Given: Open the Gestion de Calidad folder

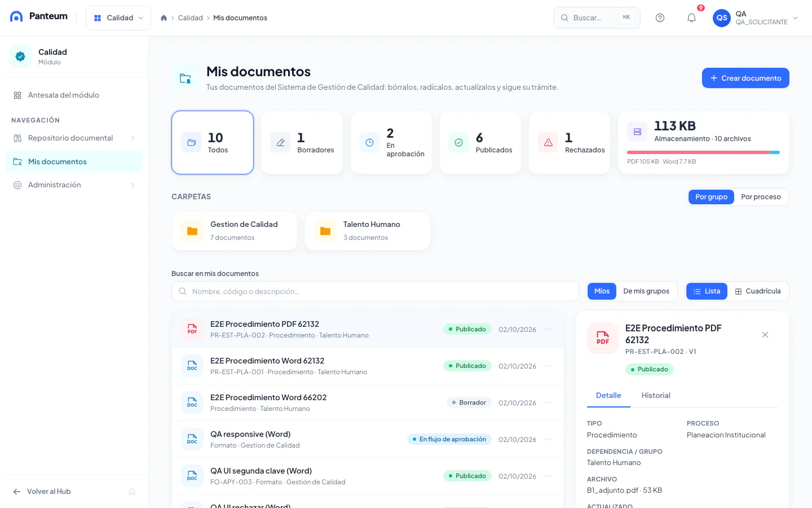Looking at the screenshot, I should tap(235, 231).
